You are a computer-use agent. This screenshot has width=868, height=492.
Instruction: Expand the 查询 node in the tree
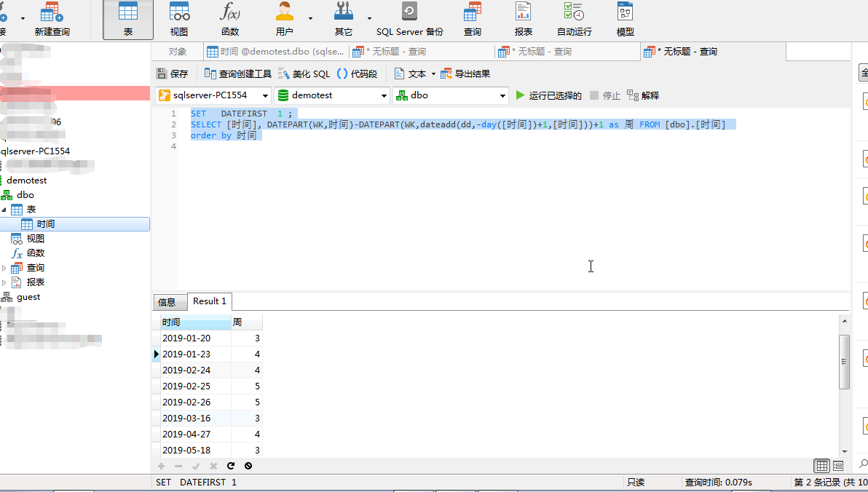(x=4, y=268)
